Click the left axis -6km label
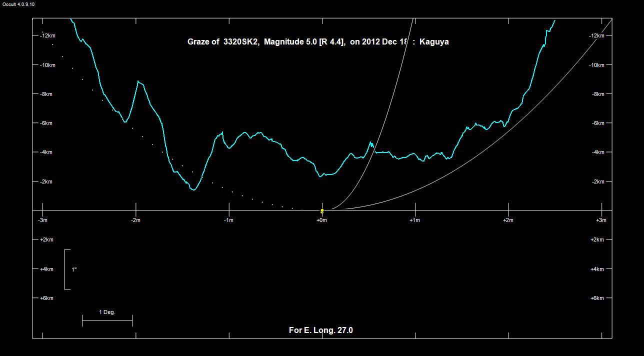644x356 pixels. [46, 123]
